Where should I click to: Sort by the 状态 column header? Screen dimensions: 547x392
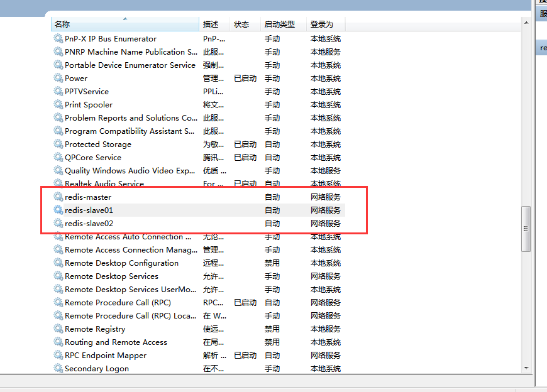245,24
